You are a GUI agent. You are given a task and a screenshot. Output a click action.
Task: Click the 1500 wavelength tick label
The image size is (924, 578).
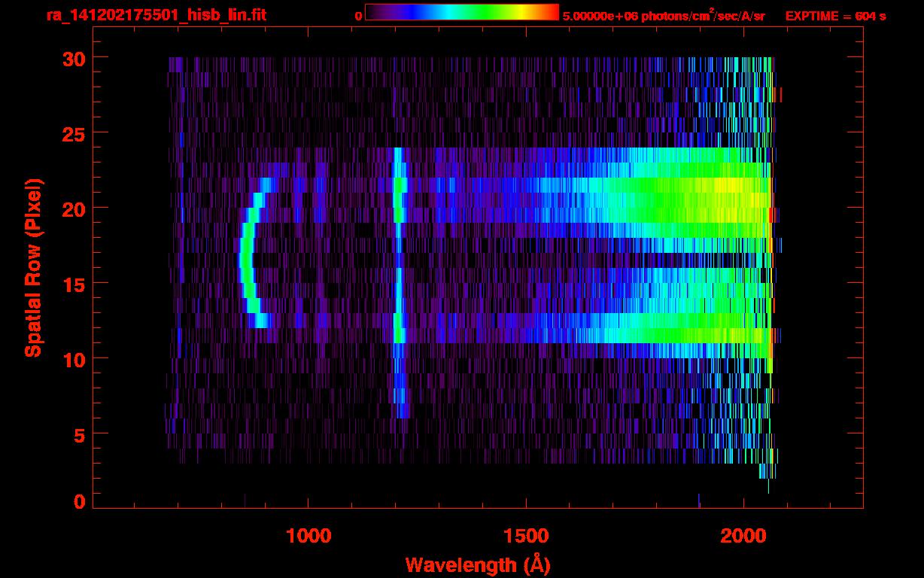[x=526, y=536]
